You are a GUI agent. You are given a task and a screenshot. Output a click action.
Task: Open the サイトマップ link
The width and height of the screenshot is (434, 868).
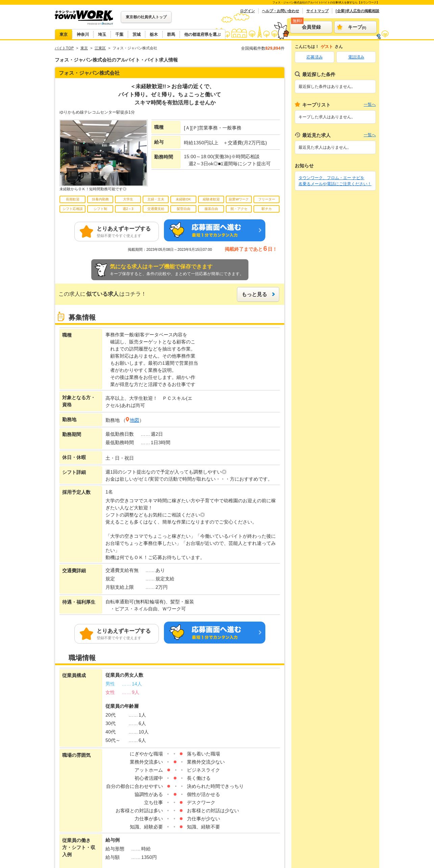[x=317, y=11]
